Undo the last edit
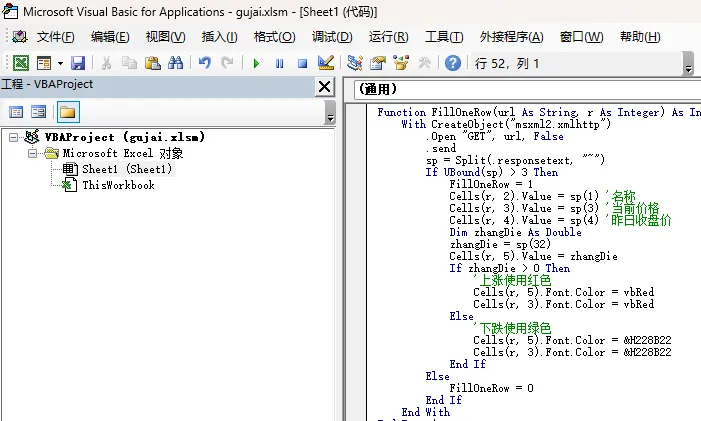Screen dimensions: 701x421 tap(204, 63)
